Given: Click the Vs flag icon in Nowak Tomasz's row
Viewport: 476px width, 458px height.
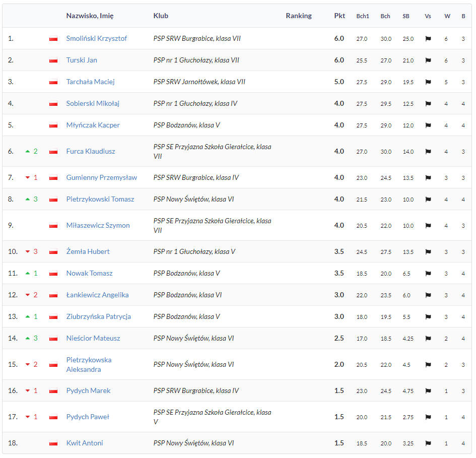Looking at the screenshot, I should pos(428,274).
